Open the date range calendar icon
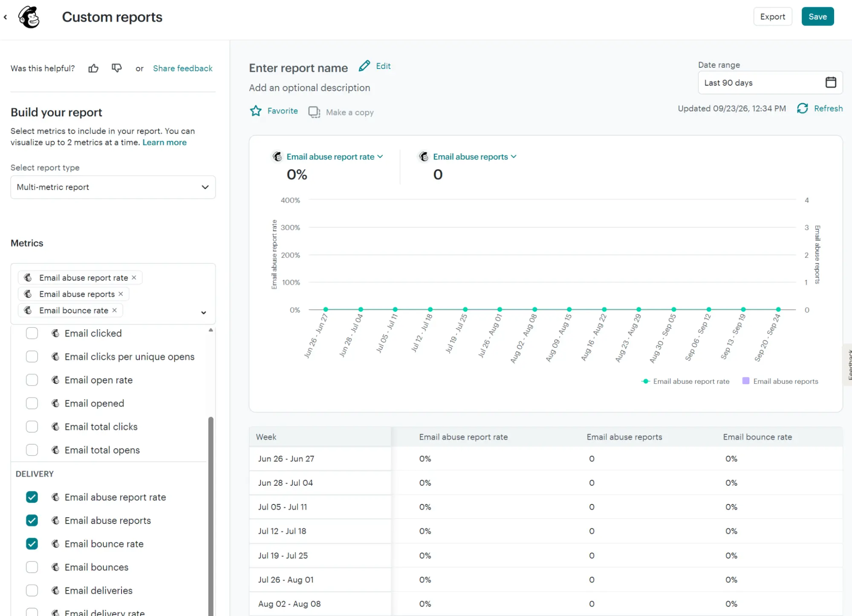This screenshot has height=616, width=852. point(831,82)
